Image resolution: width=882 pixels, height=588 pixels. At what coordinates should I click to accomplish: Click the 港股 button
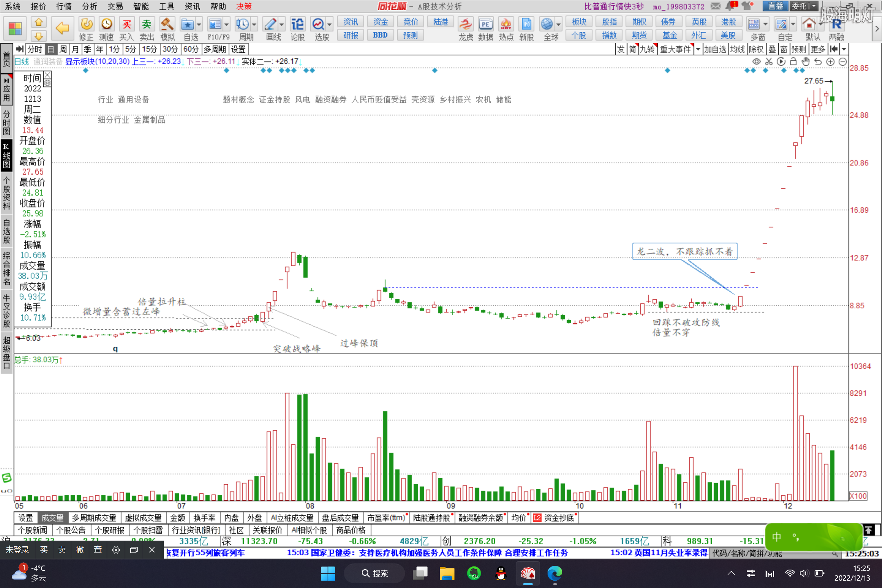(728, 22)
